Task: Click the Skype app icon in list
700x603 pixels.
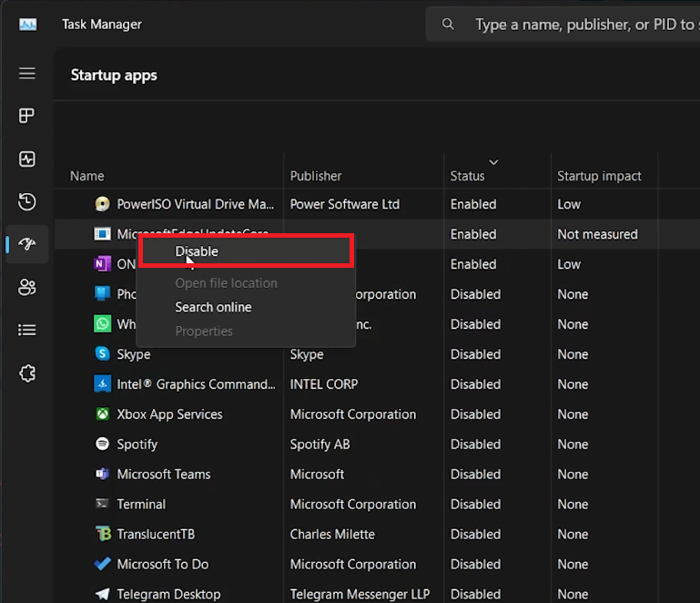Action: click(102, 354)
